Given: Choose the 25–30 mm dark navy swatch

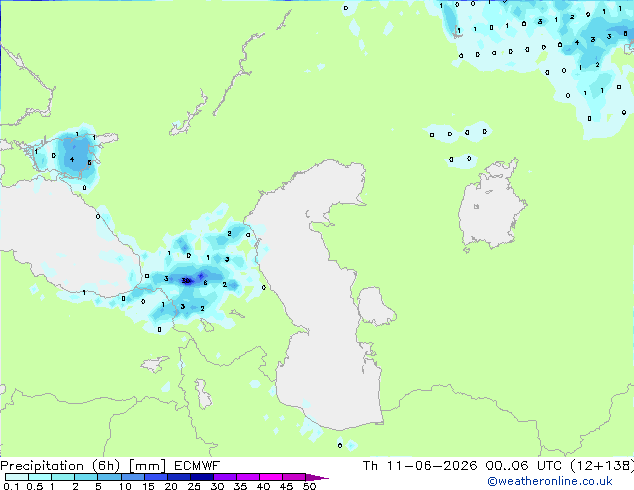Looking at the screenshot, I should (201, 477).
